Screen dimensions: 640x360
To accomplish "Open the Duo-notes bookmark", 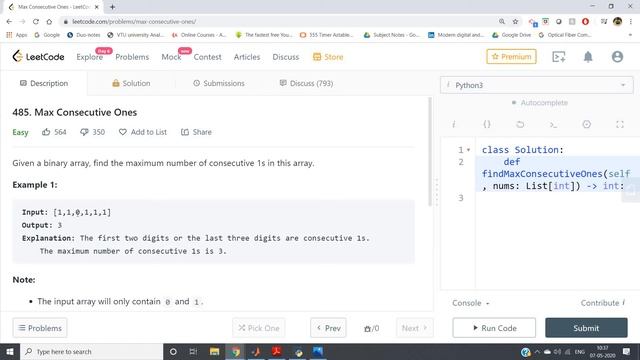I will click(84, 35).
